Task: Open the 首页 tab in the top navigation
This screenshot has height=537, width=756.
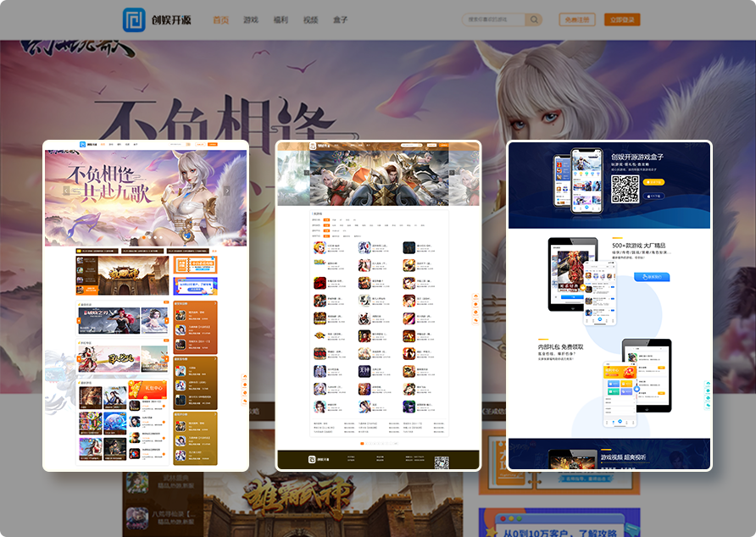Action: tap(221, 19)
